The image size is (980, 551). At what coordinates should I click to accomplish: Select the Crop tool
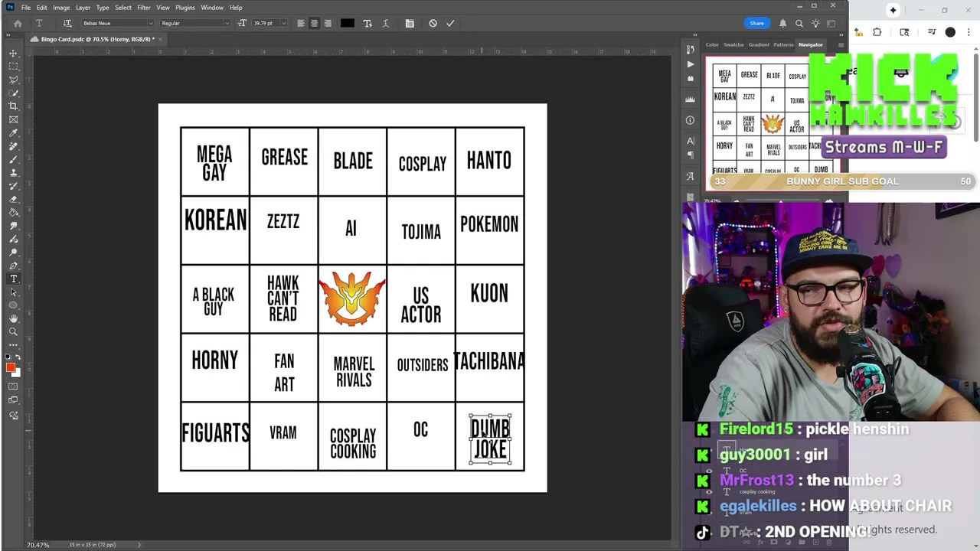click(14, 106)
